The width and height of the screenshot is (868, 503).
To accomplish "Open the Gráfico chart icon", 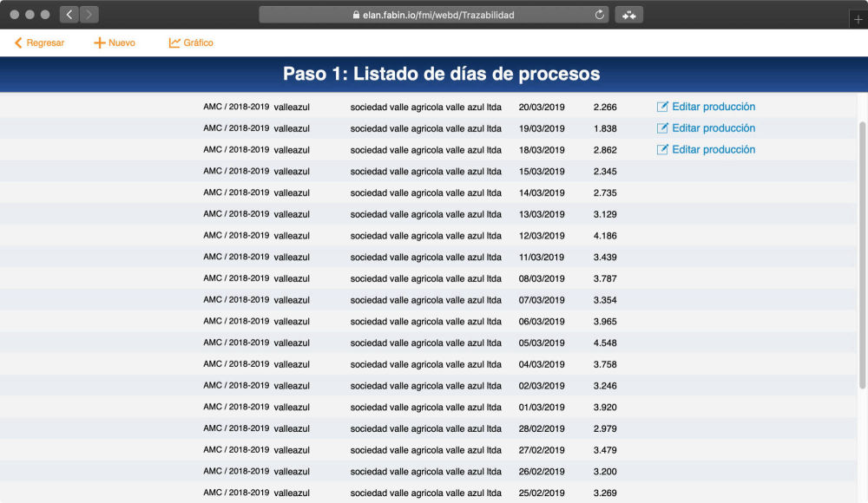I will pyautogui.click(x=174, y=42).
